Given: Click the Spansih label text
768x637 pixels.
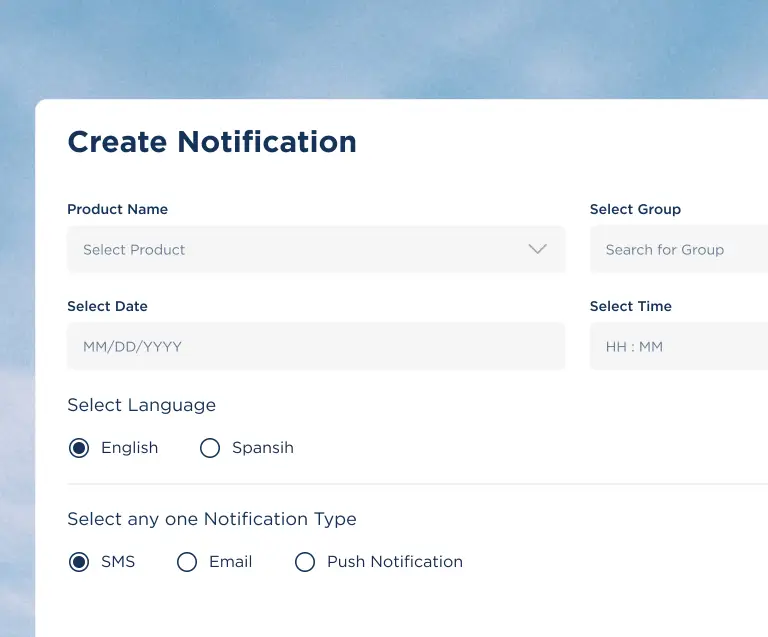Looking at the screenshot, I should pos(263,448).
